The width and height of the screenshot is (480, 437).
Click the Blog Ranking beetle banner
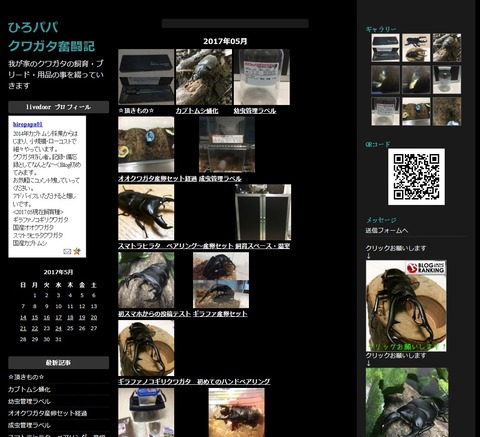pos(406,306)
